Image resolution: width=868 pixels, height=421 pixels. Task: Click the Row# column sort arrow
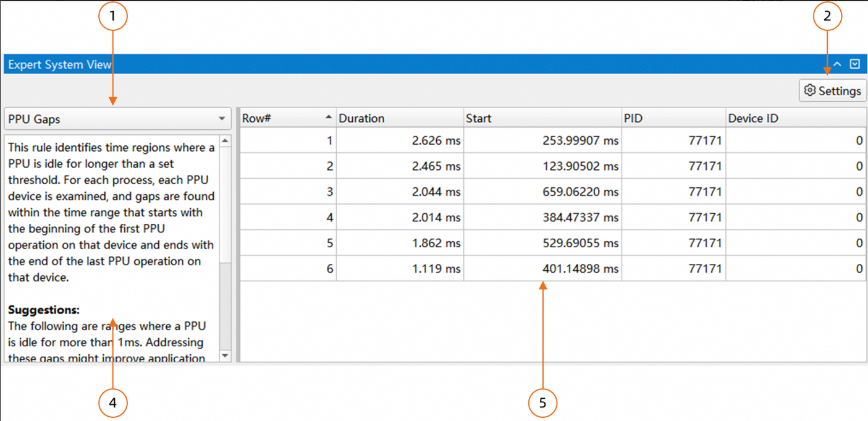(327, 118)
